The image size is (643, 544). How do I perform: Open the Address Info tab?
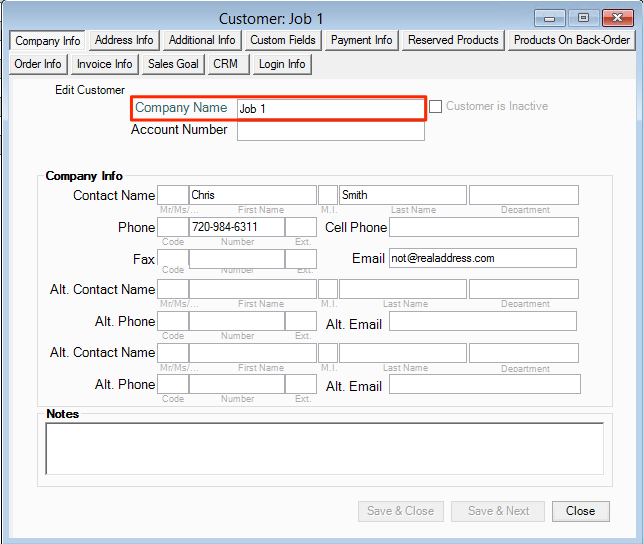(x=124, y=40)
